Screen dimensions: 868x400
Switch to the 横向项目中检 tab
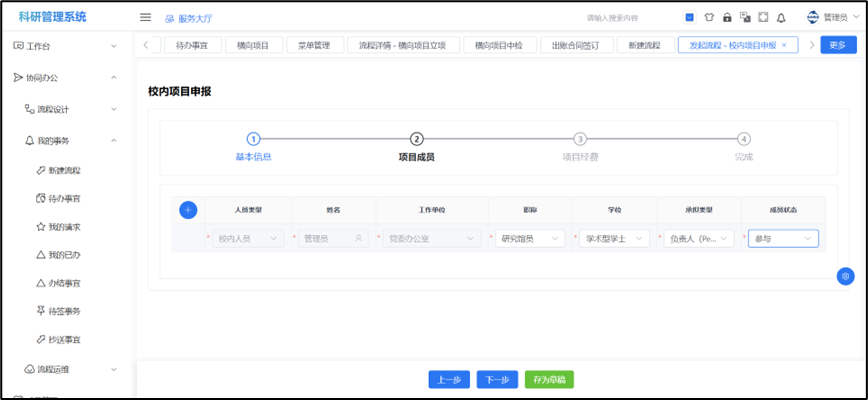point(500,45)
